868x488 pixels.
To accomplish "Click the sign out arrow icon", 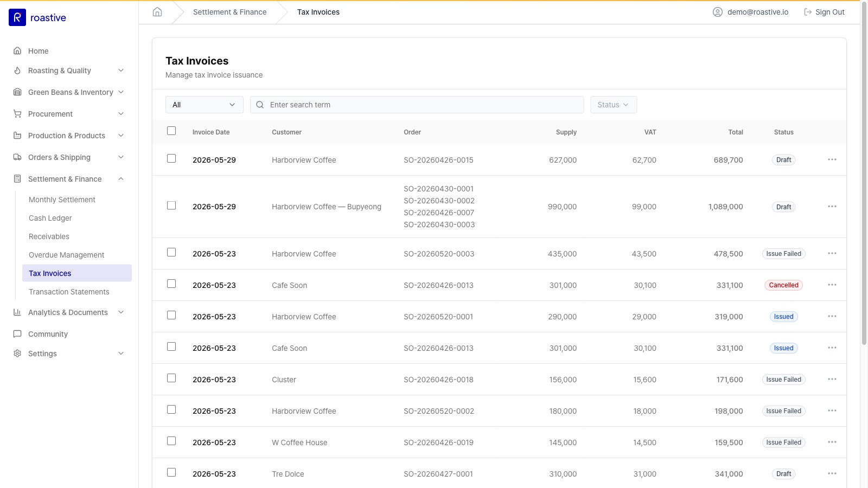I will click(808, 12).
